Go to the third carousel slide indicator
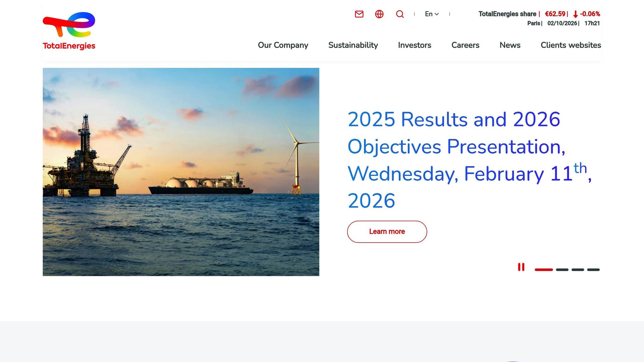The image size is (644, 362). (x=578, y=270)
